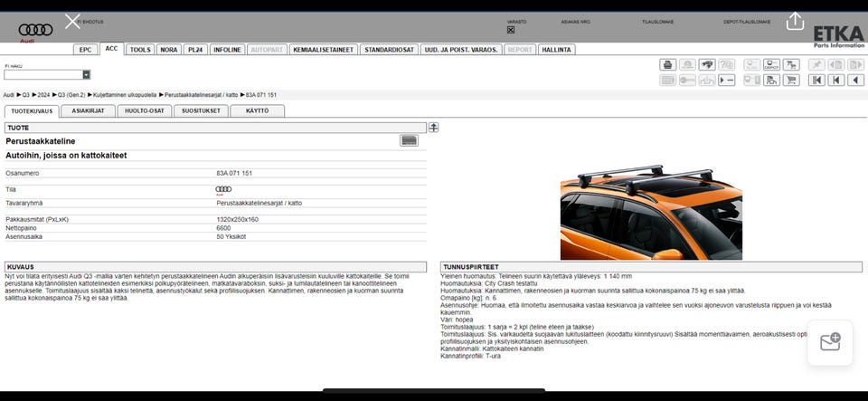Click into the FI HAKU search field
This screenshot has height=401, width=868.
pyautogui.click(x=43, y=75)
